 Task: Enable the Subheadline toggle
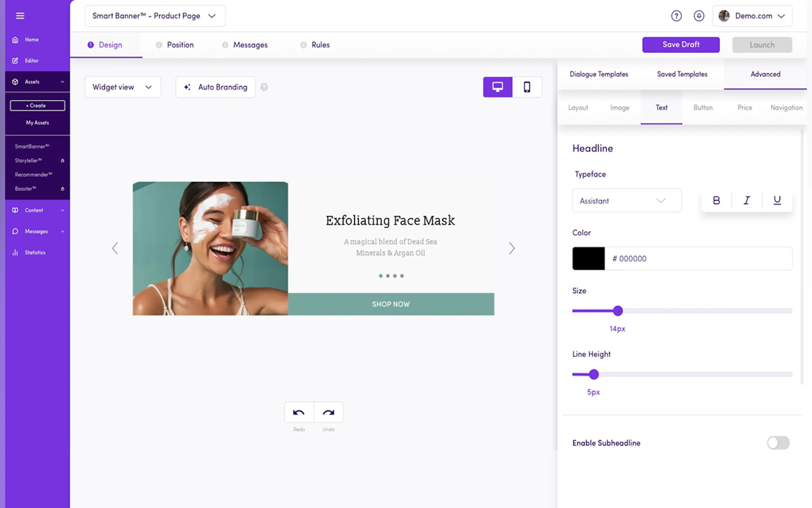point(778,442)
